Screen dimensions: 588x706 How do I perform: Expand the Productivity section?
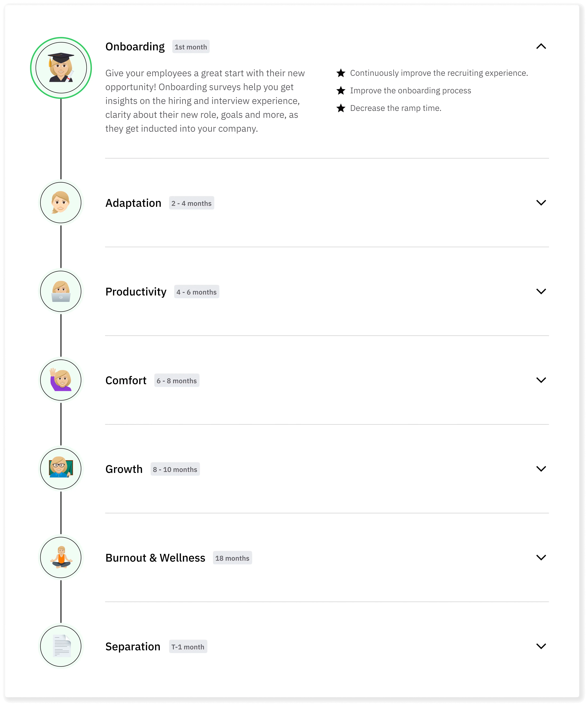(x=541, y=291)
